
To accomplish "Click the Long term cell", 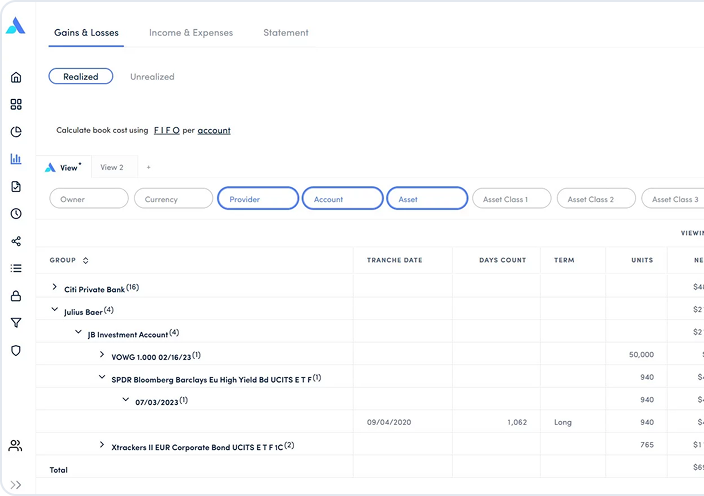I will pyautogui.click(x=563, y=422).
